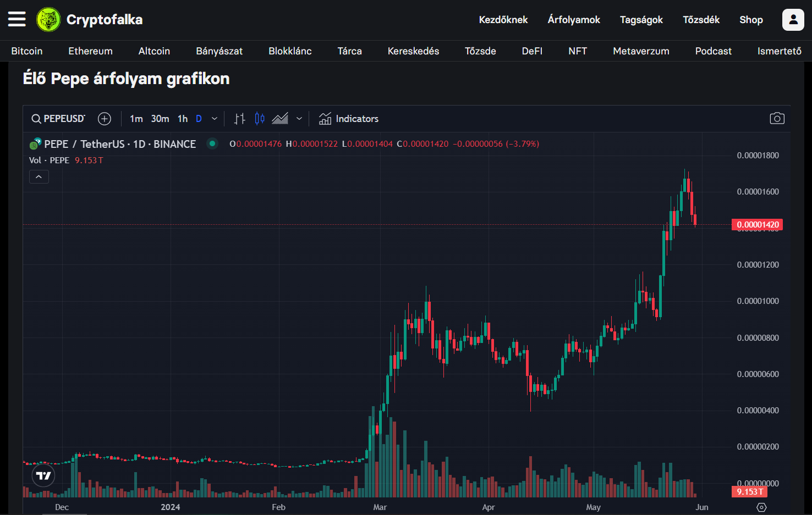Open the TradingView logo link
This screenshot has height=515, width=812.
tap(43, 475)
